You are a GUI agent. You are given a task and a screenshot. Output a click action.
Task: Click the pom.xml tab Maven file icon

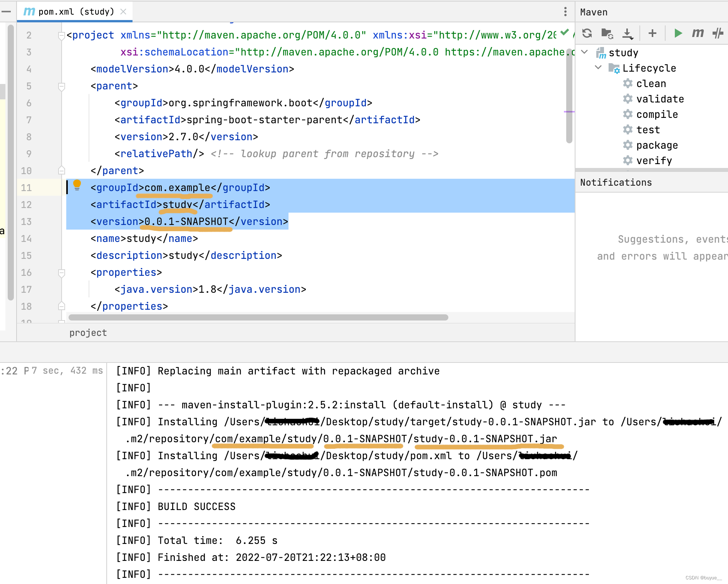tap(29, 12)
